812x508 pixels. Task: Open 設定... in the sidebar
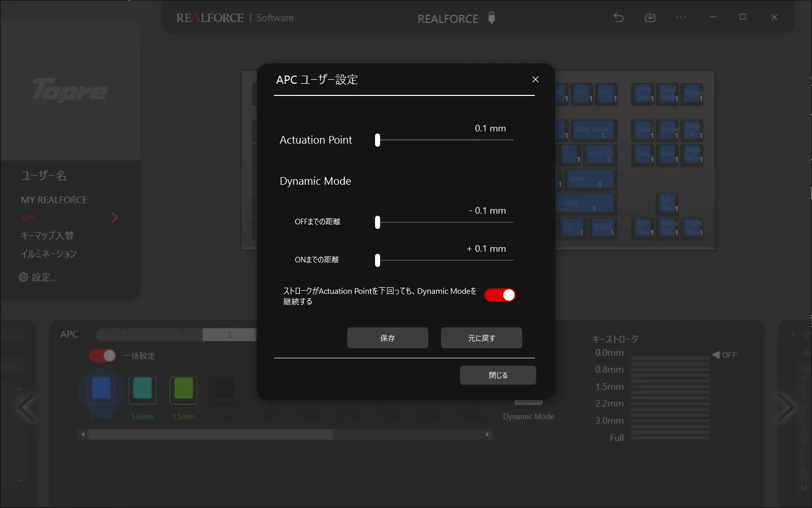coord(38,277)
